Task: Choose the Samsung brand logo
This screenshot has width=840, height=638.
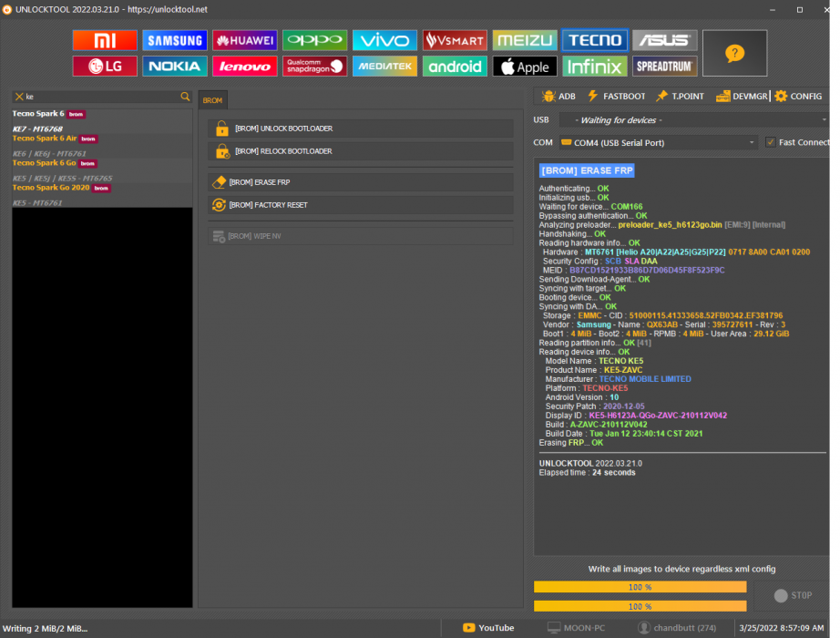Action: (x=175, y=40)
